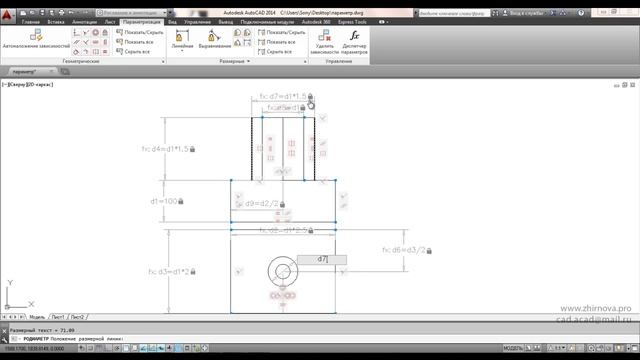640x360 pixels.
Task: Select the Equal geometric constraint icon
Action: click(105, 52)
